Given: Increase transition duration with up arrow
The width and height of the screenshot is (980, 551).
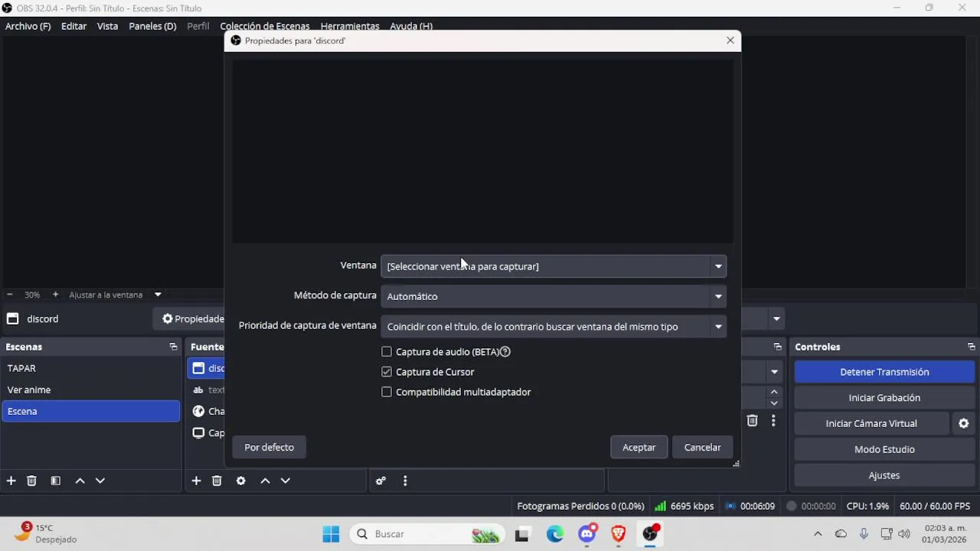Looking at the screenshot, I should [774, 392].
